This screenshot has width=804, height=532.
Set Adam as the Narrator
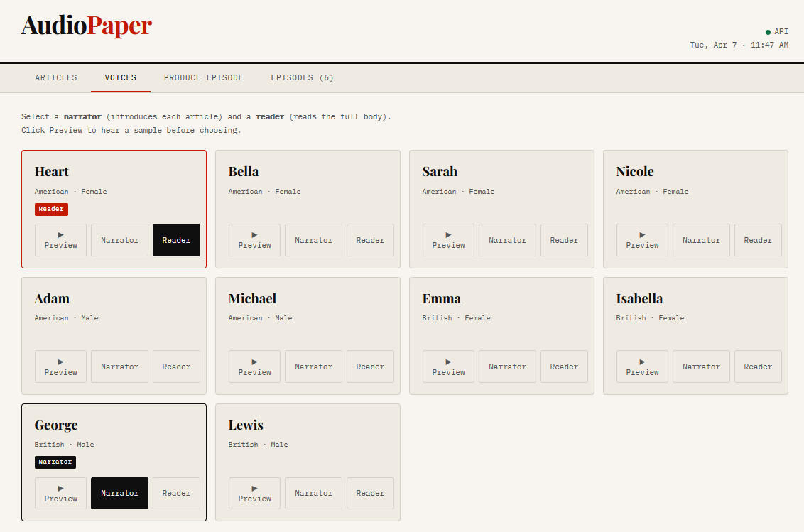pos(119,367)
